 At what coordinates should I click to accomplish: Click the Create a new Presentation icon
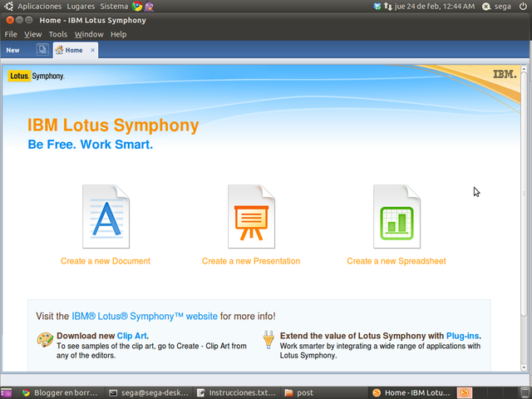tap(251, 216)
